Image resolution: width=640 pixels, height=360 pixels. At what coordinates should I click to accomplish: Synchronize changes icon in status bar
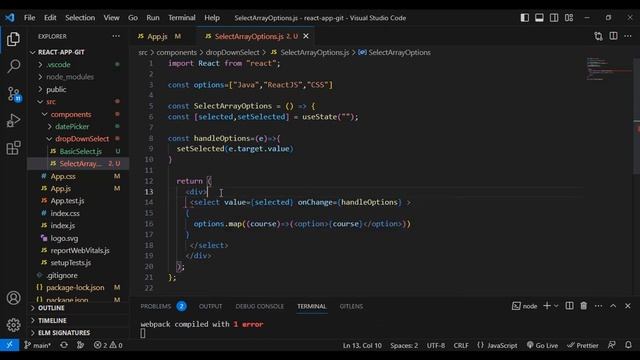(64, 345)
